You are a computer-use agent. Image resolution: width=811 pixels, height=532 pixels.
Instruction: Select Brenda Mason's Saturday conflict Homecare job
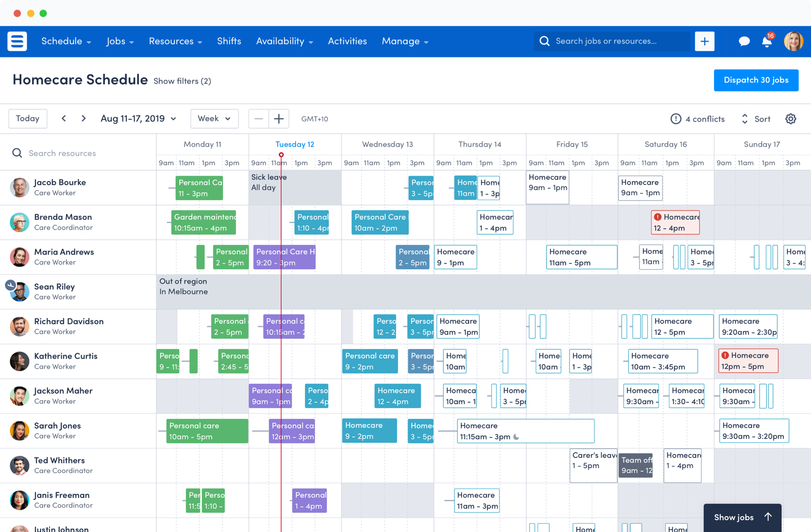tap(675, 222)
